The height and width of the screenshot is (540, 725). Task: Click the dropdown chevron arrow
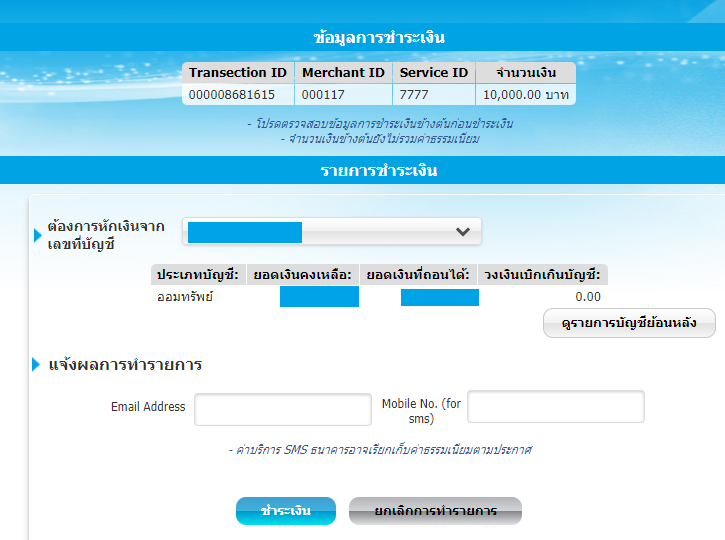[463, 232]
